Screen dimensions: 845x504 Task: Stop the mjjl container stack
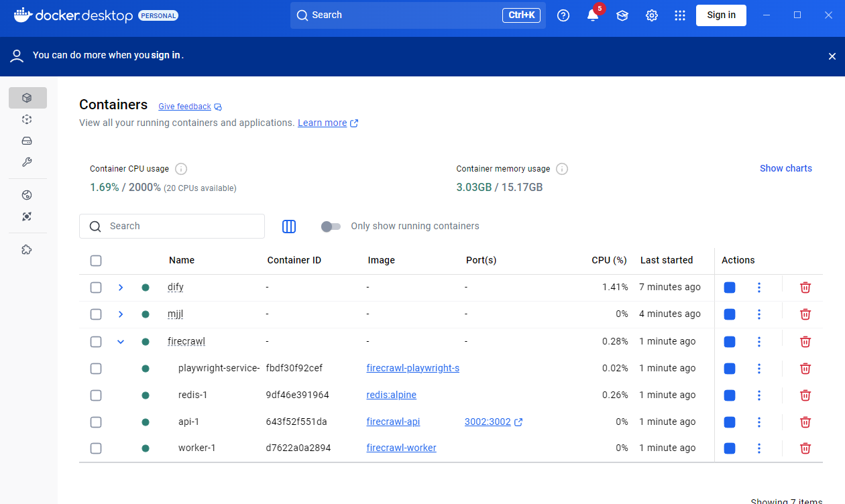coord(730,314)
